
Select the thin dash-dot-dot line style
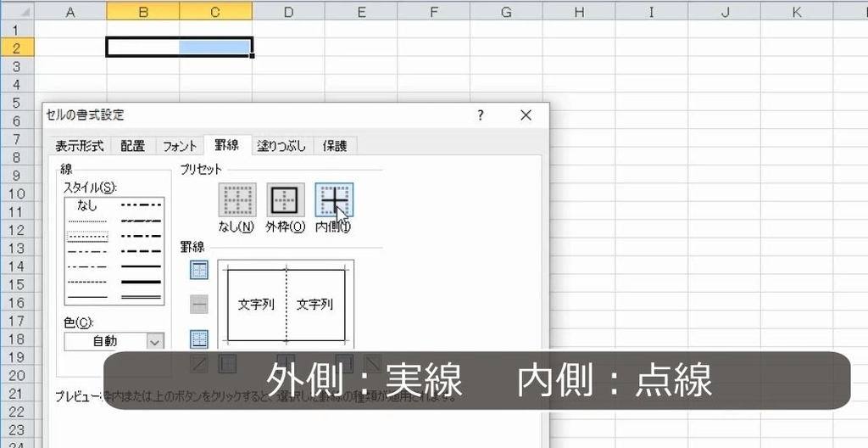pyautogui.click(x=87, y=252)
